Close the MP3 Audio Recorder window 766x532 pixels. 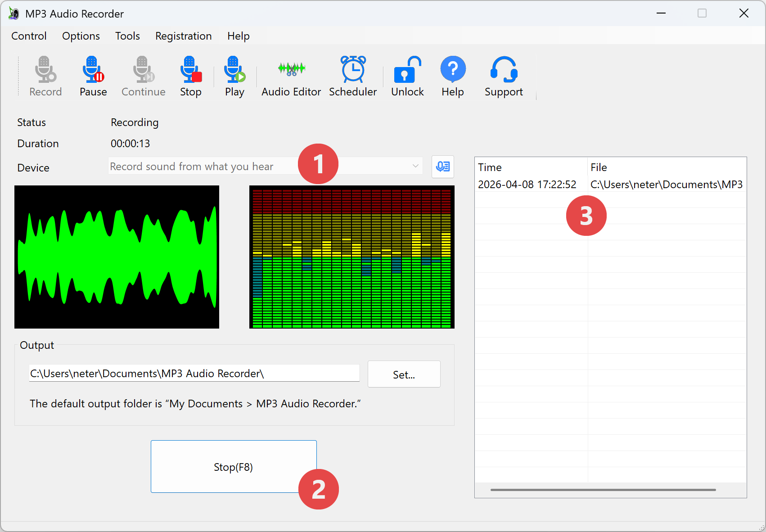point(744,13)
